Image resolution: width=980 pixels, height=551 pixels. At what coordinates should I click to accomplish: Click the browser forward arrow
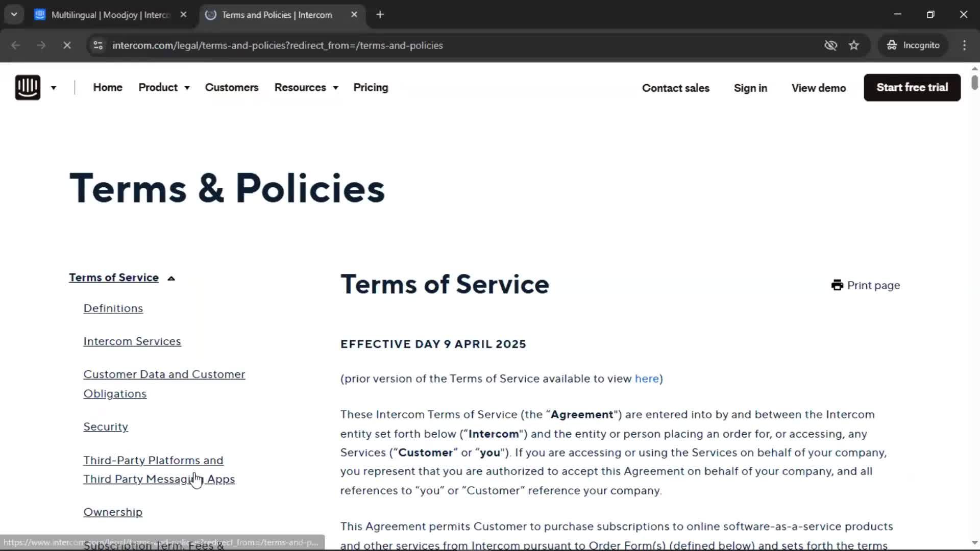(41, 45)
